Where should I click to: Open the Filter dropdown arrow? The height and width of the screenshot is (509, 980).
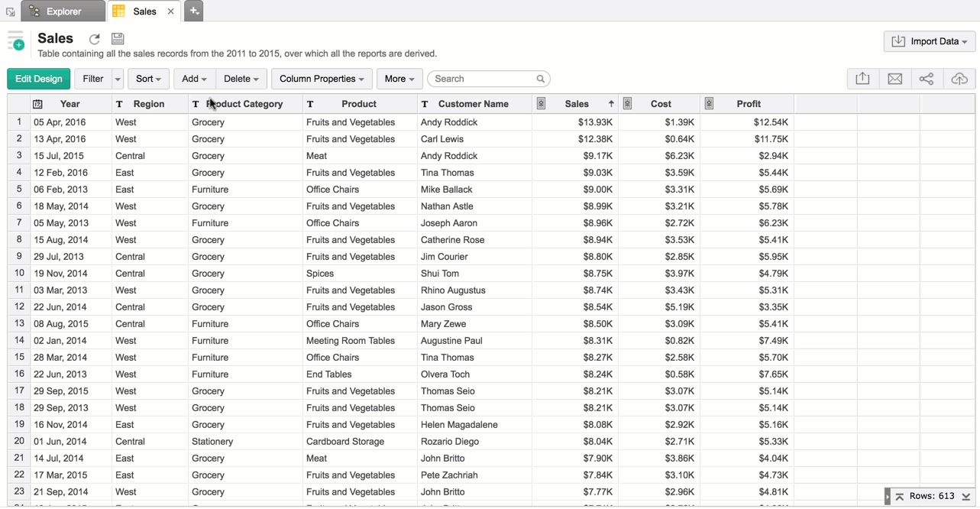(x=118, y=79)
